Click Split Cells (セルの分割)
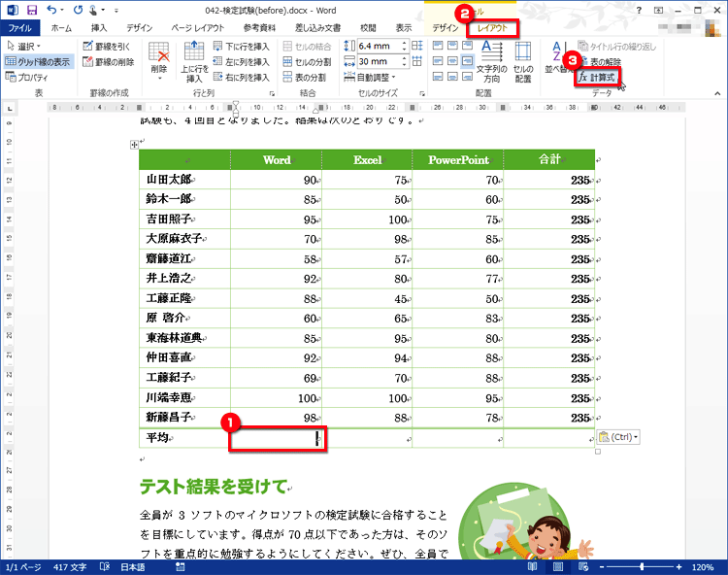 (308, 62)
